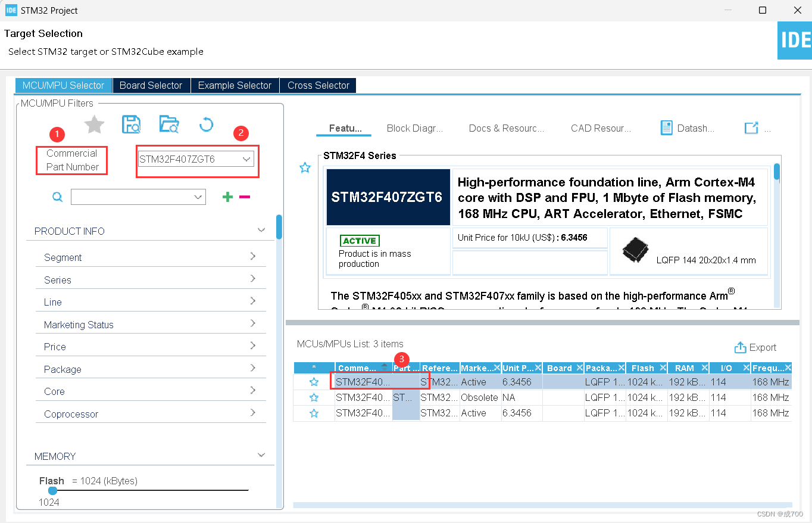Image resolution: width=812 pixels, height=523 pixels.
Task: Favorite the Obsolete MCU row star
Action: (x=314, y=397)
